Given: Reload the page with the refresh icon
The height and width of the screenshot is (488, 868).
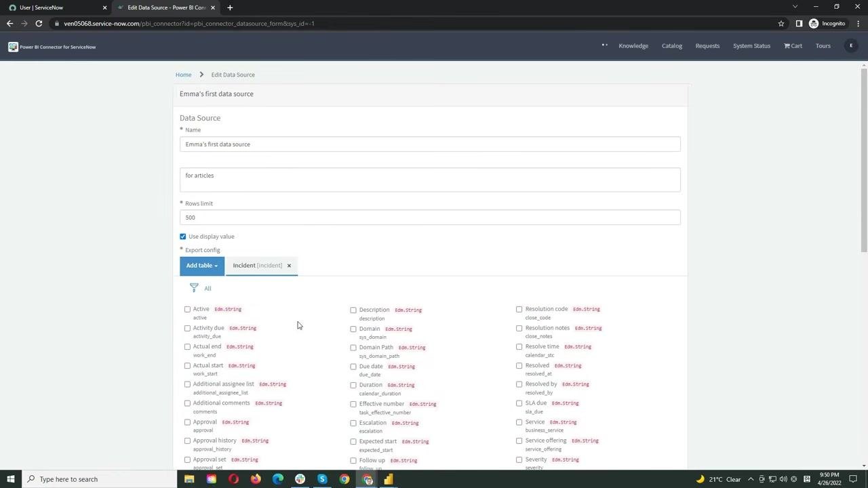Looking at the screenshot, I should coord(39,24).
